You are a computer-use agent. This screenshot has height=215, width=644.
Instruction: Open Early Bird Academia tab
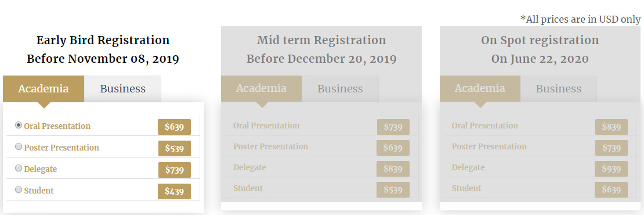coord(44,89)
